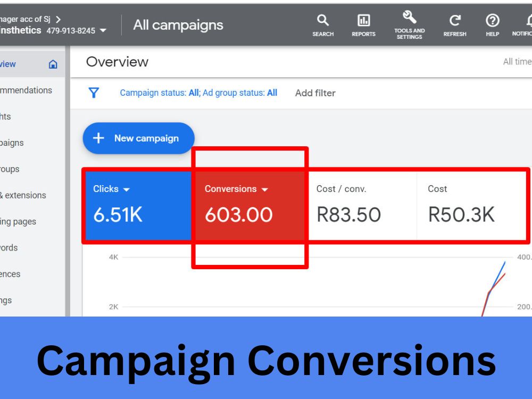Click the filter funnel icon

tap(94, 93)
